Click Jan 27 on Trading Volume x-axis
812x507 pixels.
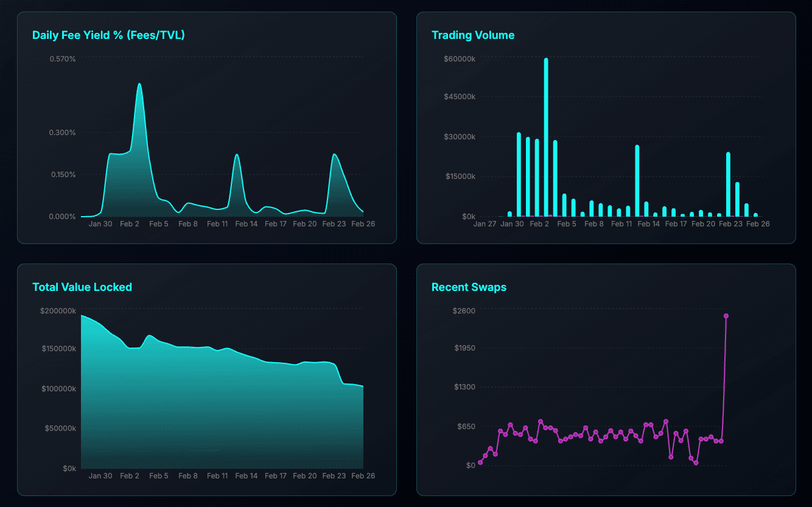coord(485,224)
